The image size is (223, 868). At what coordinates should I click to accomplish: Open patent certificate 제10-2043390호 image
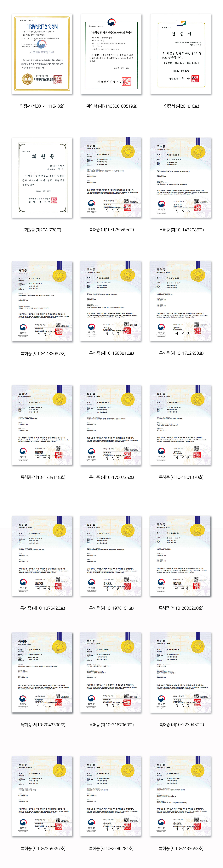[42, 673]
